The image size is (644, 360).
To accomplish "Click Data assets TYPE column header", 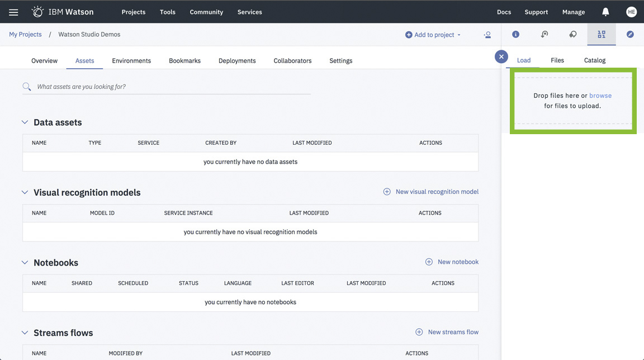I will point(95,143).
